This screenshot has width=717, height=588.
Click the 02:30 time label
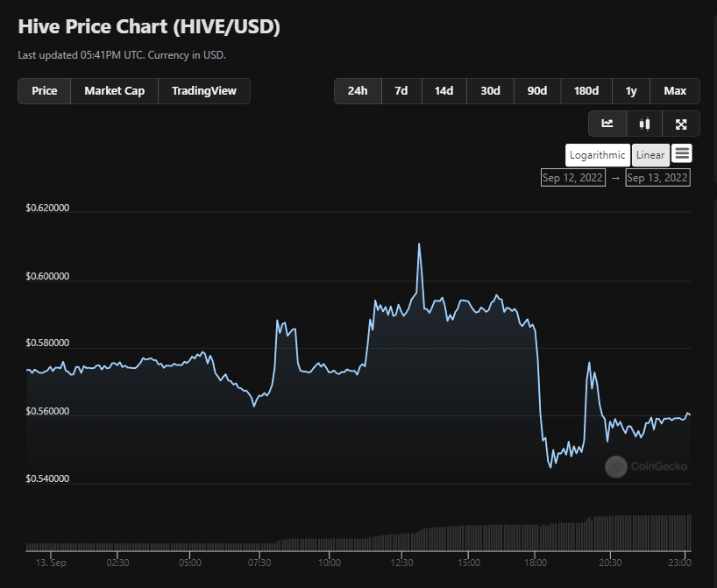coord(117,563)
